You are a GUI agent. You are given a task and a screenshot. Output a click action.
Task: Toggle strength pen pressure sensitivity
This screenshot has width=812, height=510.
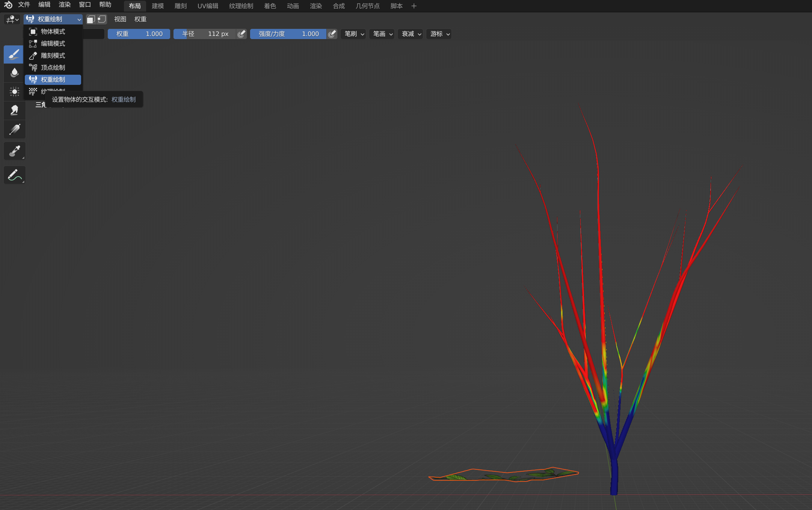[332, 34]
